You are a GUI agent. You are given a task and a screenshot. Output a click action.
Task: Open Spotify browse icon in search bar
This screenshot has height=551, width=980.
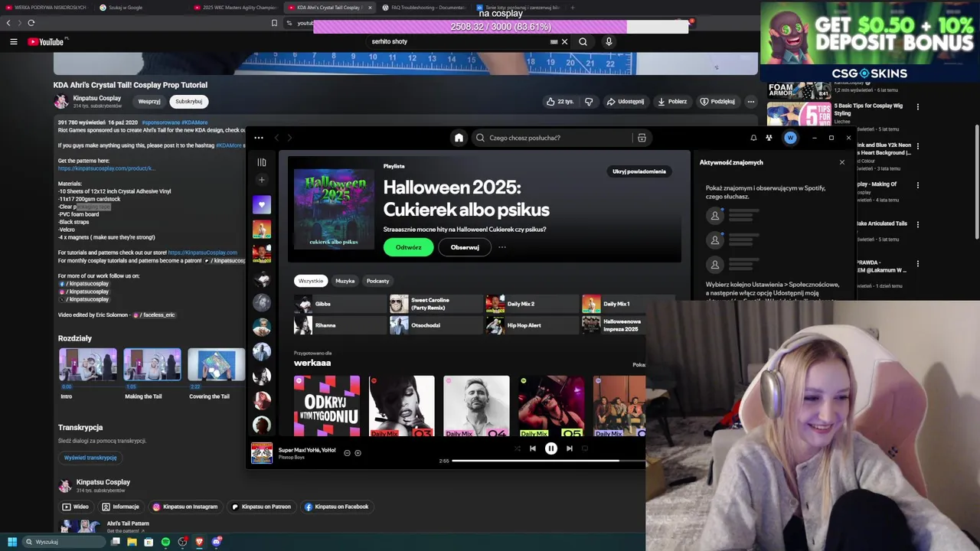[642, 138]
